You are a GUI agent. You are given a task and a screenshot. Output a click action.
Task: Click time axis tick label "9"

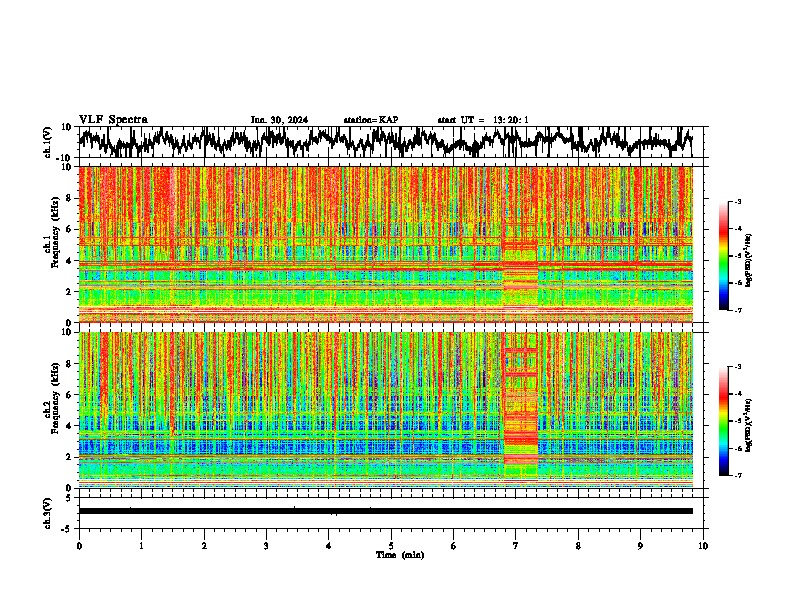(640, 546)
